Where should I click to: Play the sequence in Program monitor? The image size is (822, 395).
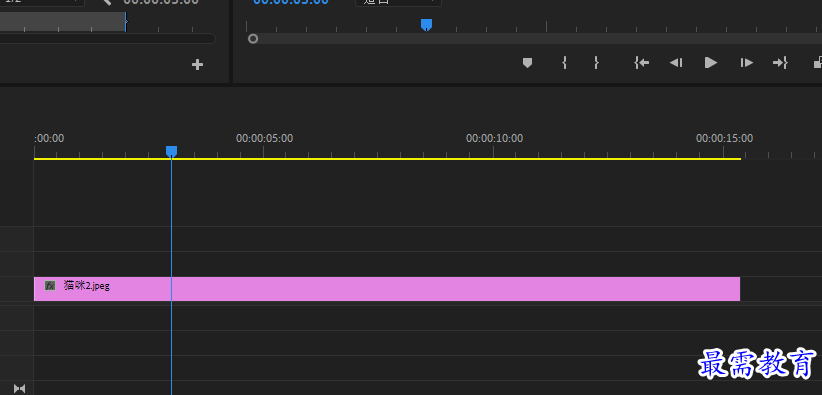(x=711, y=63)
